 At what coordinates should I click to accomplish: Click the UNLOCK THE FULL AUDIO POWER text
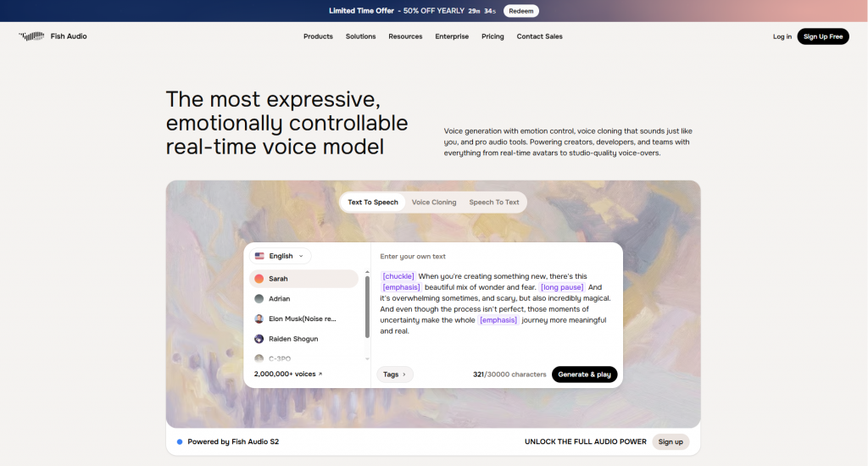(x=585, y=441)
